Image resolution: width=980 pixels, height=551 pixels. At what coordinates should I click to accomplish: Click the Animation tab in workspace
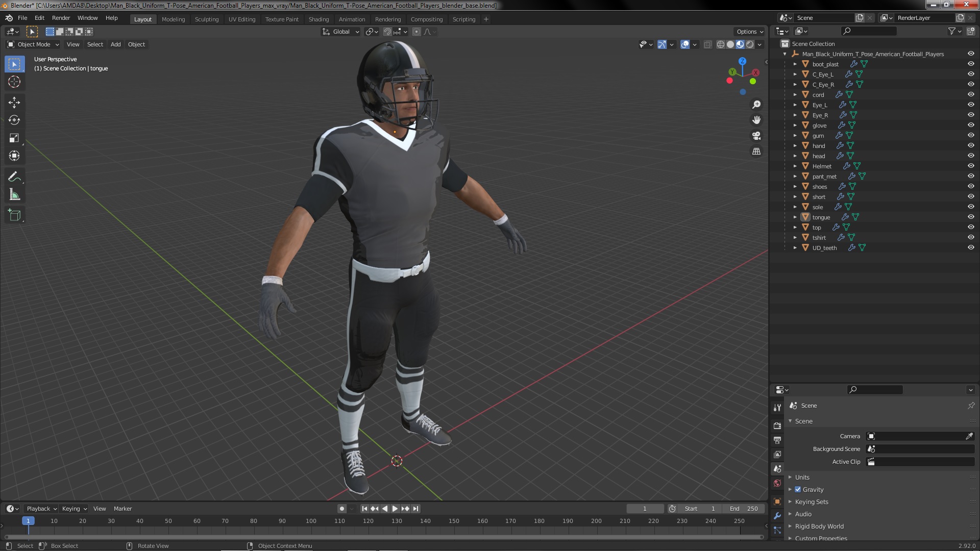click(x=351, y=18)
